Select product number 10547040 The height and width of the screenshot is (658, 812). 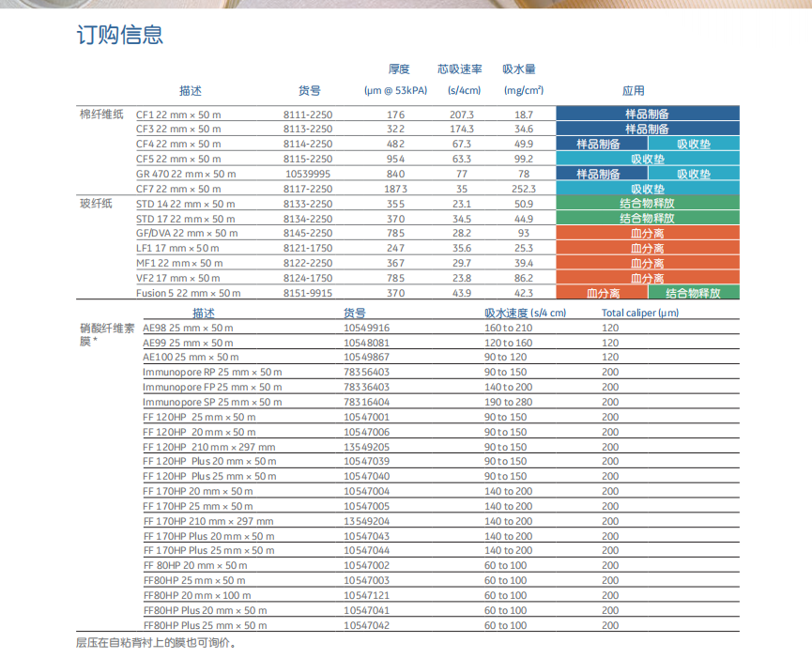pyautogui.click(x=367, y=476)
